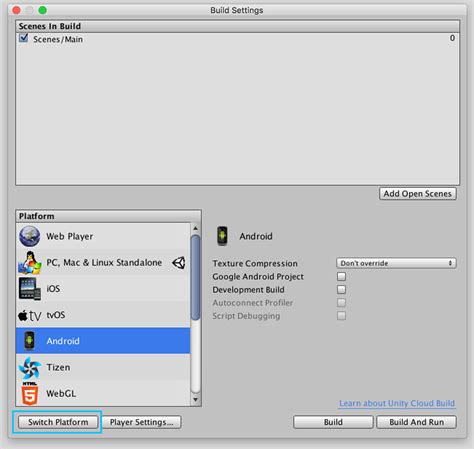Image resolution: width=474 pixels, height=449 pixels.
Task: Enable the Development Build checkbox
Action: (x=341, y=289)
